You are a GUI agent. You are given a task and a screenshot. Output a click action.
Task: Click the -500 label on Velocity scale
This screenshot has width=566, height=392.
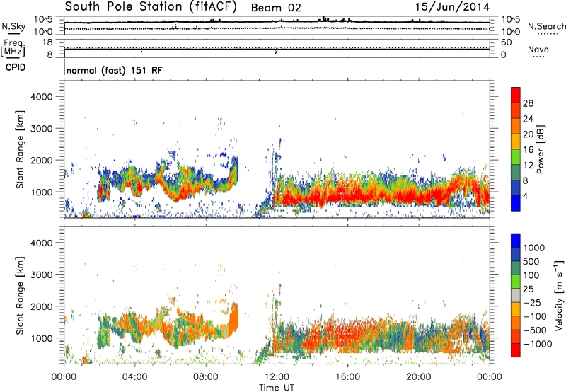point(535,330)
